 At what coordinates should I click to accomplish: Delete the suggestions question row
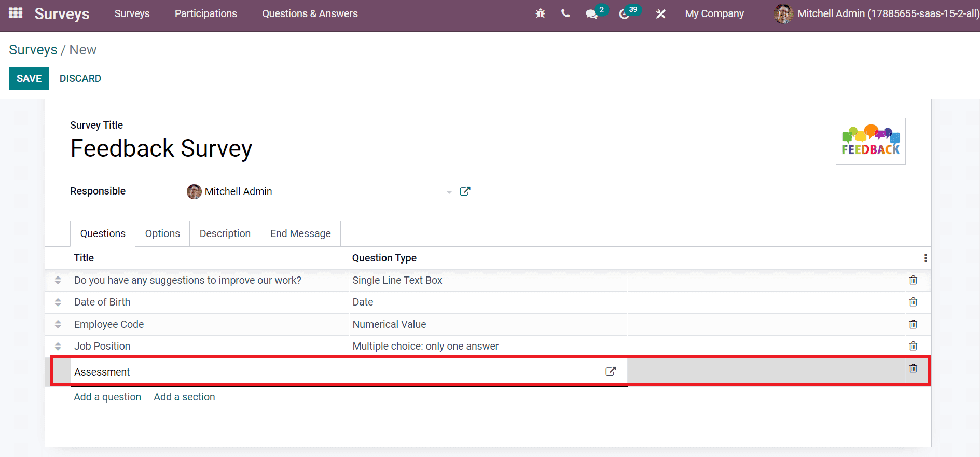point(913,280)
